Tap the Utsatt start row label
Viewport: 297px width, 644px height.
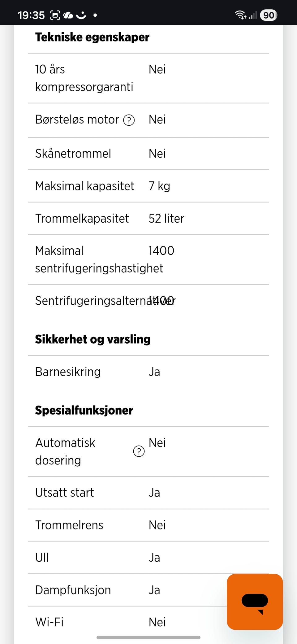(64, 493)
